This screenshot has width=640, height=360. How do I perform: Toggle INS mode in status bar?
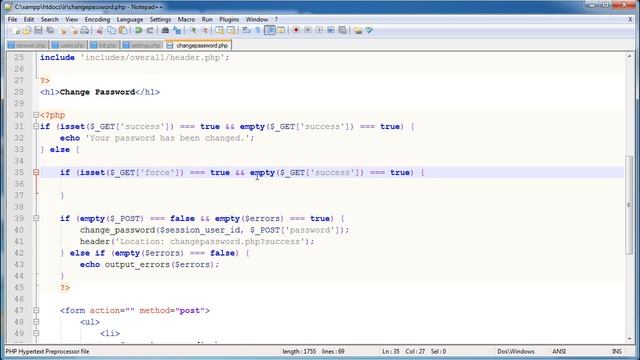click(617, 351)
